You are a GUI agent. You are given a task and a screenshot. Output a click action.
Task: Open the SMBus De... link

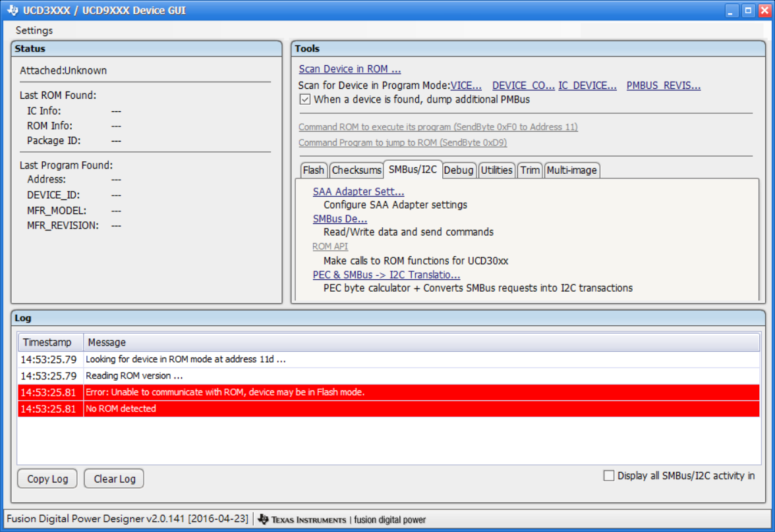tap(340, 219)
